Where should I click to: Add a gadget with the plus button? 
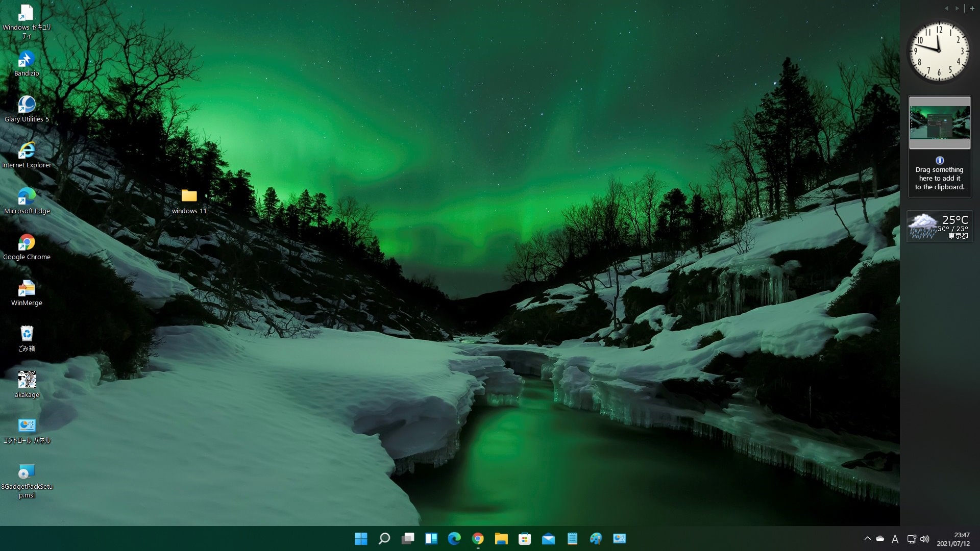point(972,8)
